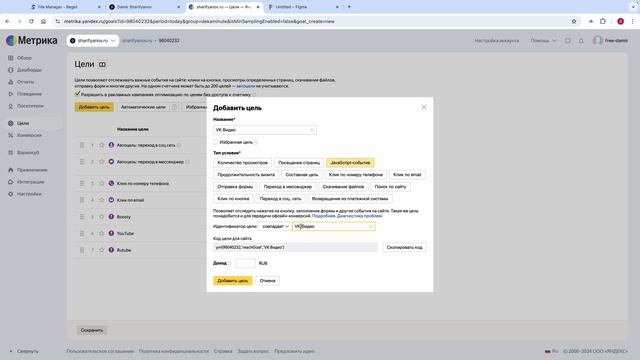Open Отчеты in the sidebar
This screenshot has width=640, height=360.
pos(25,82)
